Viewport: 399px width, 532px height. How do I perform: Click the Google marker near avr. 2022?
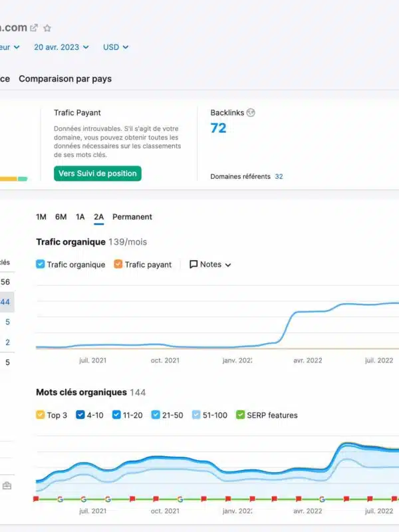[x=322, y=499]
